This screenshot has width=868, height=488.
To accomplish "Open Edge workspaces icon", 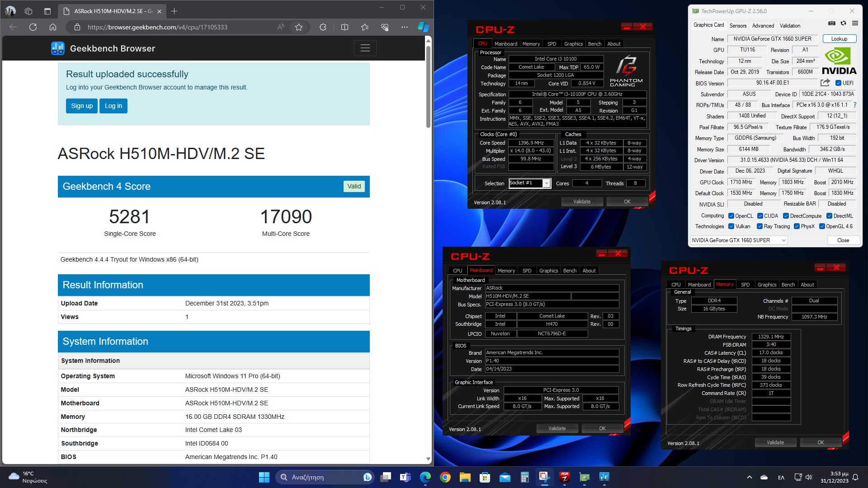I will tap(28, 11).
